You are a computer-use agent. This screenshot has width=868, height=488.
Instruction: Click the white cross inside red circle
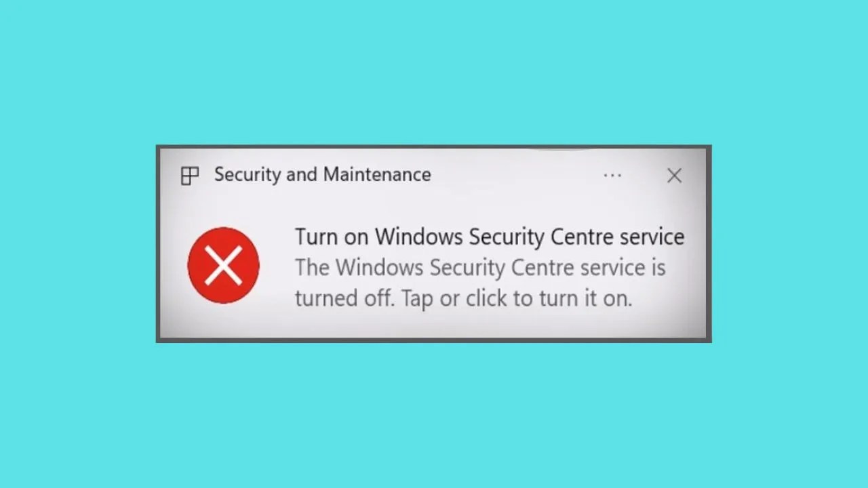click(x=223, y=265)
